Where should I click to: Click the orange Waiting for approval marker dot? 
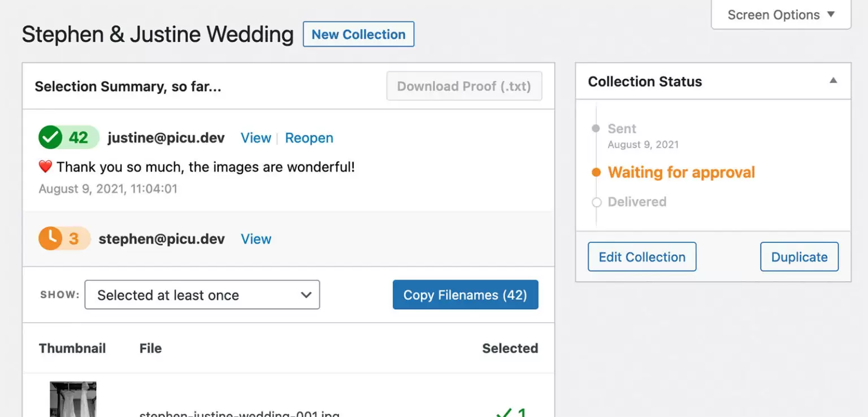596,172
